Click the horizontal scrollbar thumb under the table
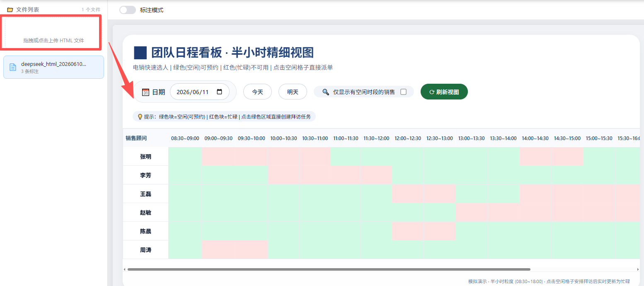The width and height of the screenshot is (644, 286). [x=329, y=269]
